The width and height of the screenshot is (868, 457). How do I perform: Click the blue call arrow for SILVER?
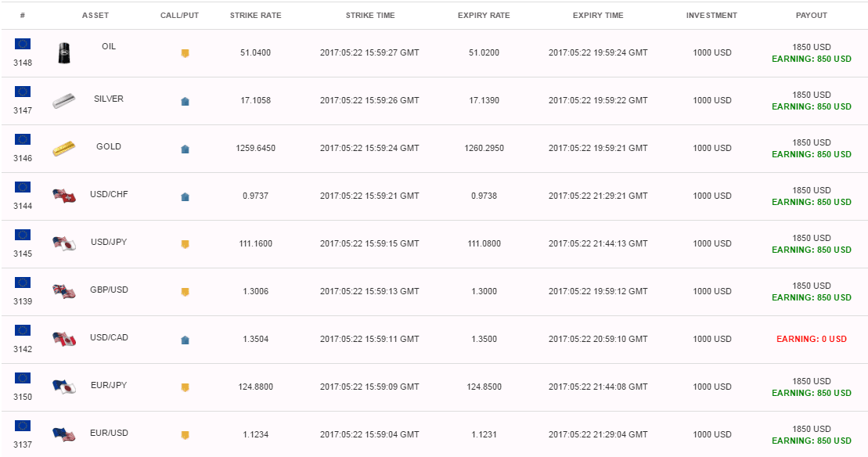pos(185,101)
